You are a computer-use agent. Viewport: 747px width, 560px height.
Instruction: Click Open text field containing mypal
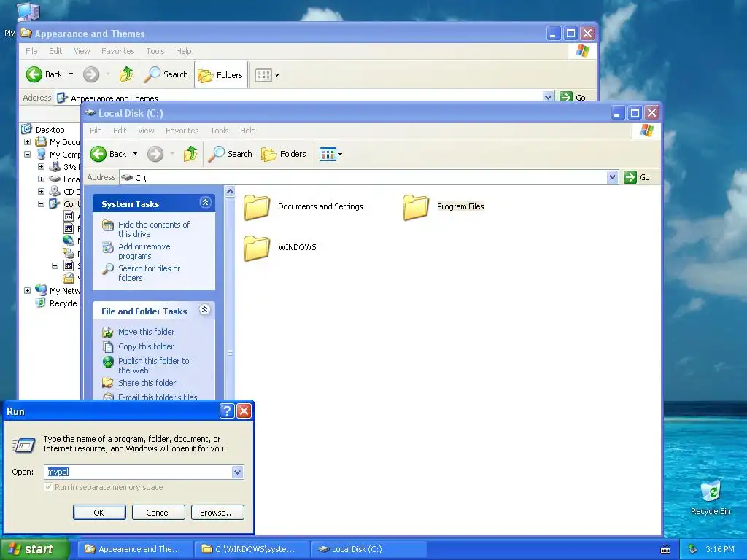138,472
